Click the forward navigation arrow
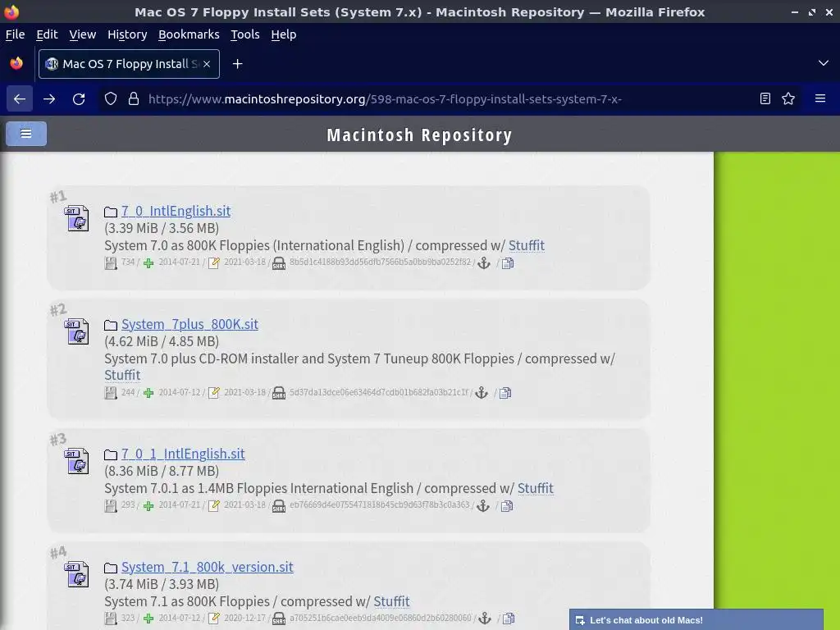This screenshot has height=630, width=840. (49, 99)
